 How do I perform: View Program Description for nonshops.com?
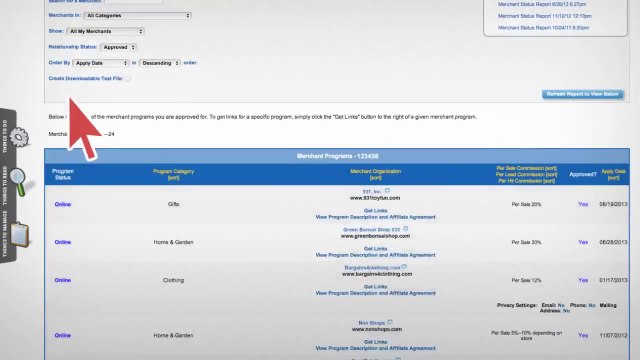coord(376,348)
